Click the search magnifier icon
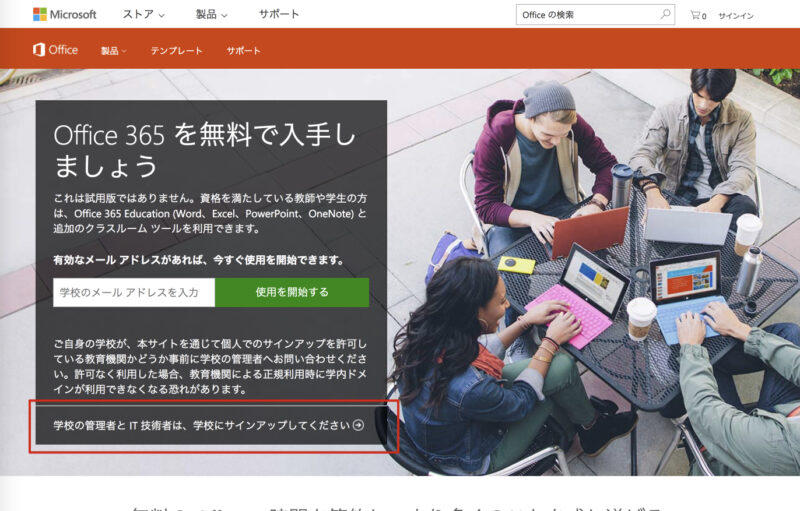 pyautogui.click(x=665, y=15)
